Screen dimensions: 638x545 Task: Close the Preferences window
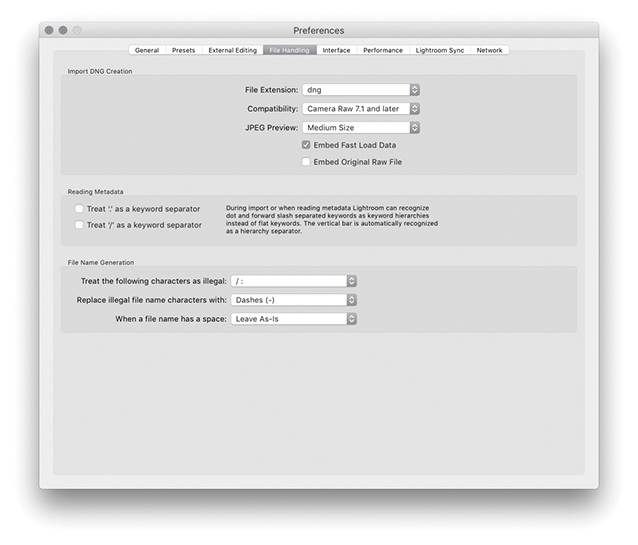click(x=49, y=31)
